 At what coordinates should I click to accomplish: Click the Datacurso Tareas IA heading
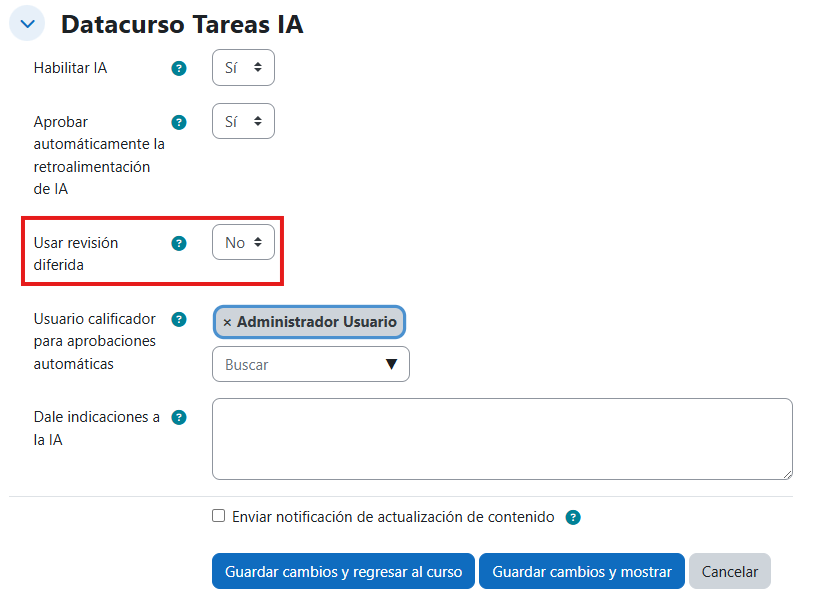click(182, 24)
